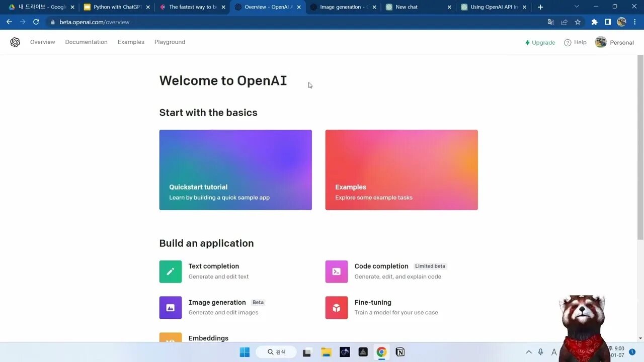This screenshot has height=362, width=644.
Task: Open the Overview nav link
Action: tap(43, 42)
